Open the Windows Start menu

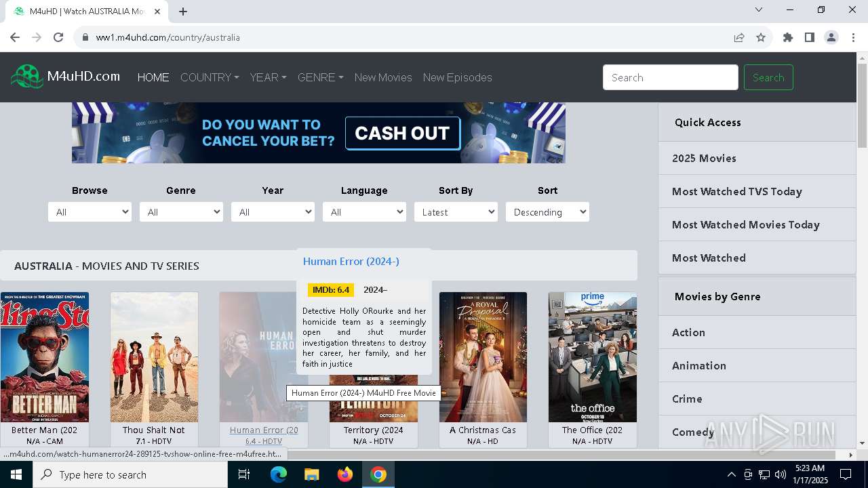[x=16, y=474]
